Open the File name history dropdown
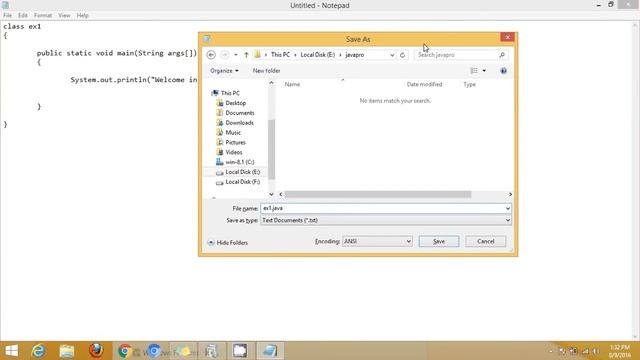 click(507, 208)
